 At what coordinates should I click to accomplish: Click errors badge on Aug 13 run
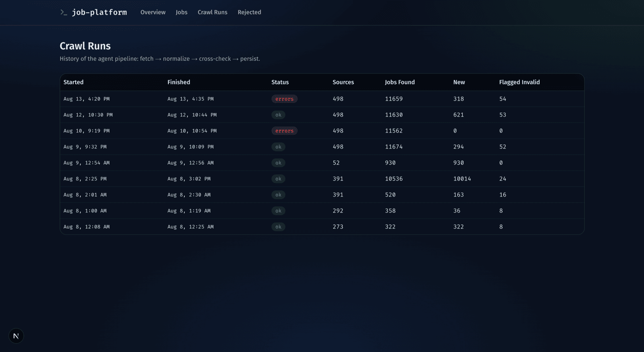point(285,99)
